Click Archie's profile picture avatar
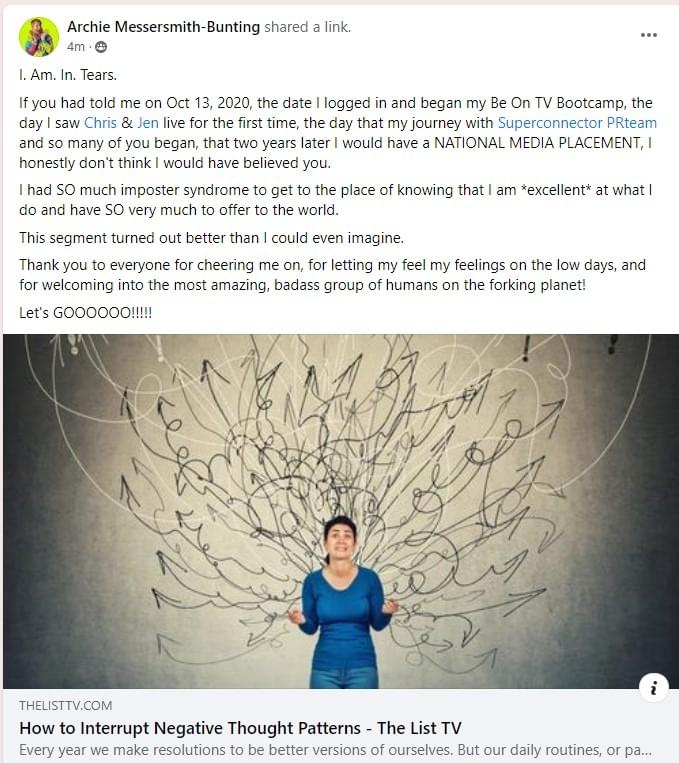The height and width of the screenshot is (763, 679). click(x=39, y=37)
